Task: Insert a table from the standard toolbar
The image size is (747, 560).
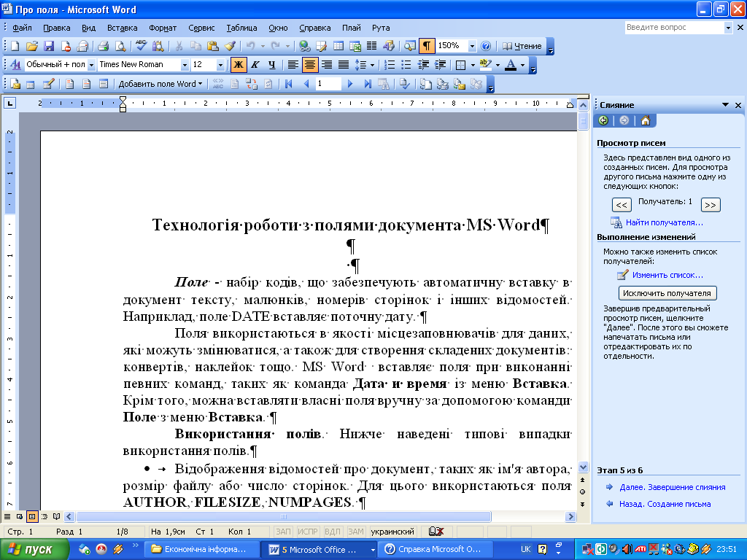Action: point(338,46)
